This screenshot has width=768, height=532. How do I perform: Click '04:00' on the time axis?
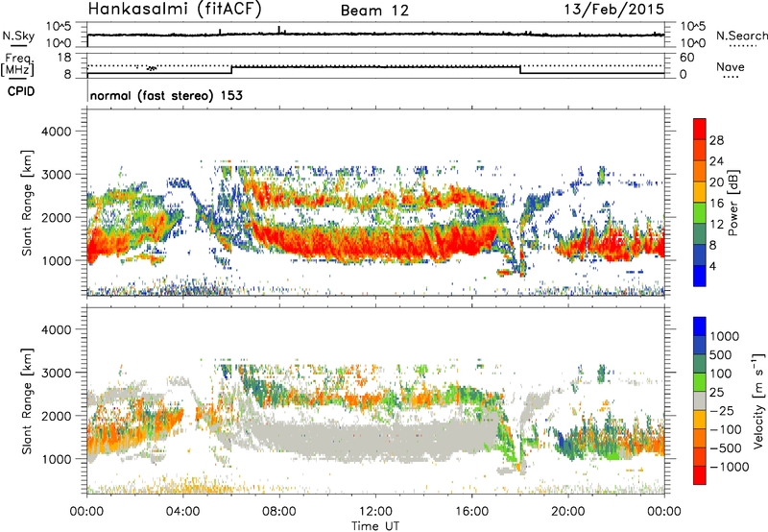click(x=183, y=512)
